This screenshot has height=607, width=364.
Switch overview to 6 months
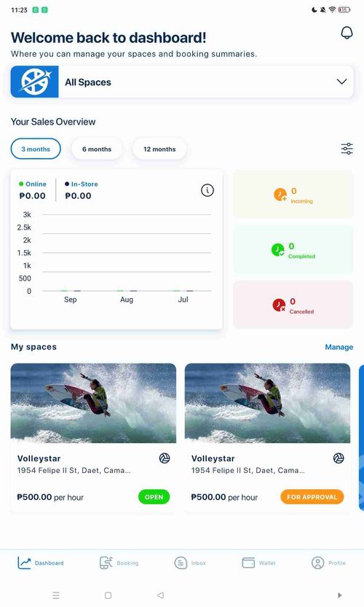[x=97, y=149]
